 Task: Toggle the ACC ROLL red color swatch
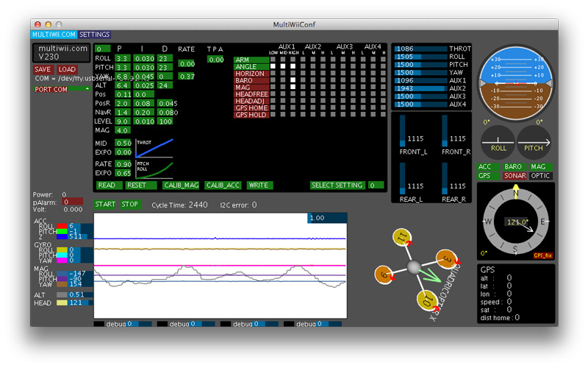pyautogui.click(x=62, y=226)
